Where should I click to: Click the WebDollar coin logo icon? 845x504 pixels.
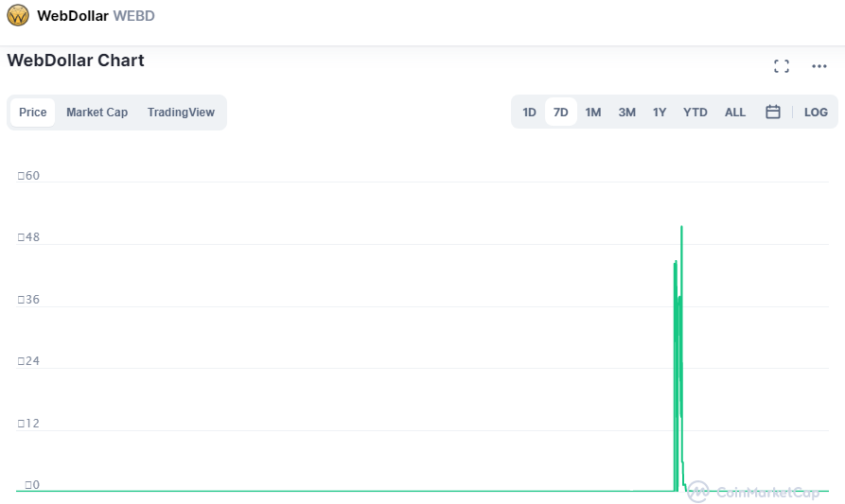(x=18, y=15)
